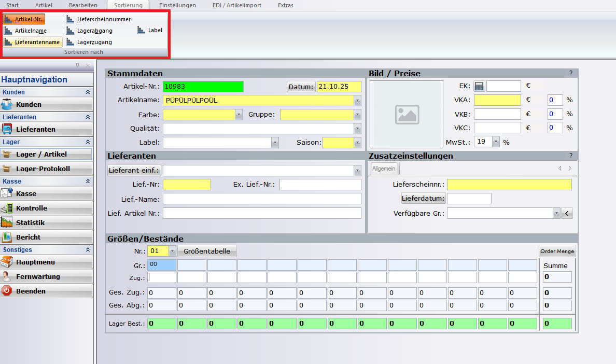This screenshot has height=364, width=616.
Task: Toggle sorting by Lieferantenname
Action: pyautogui.click(x=32, y=42)
